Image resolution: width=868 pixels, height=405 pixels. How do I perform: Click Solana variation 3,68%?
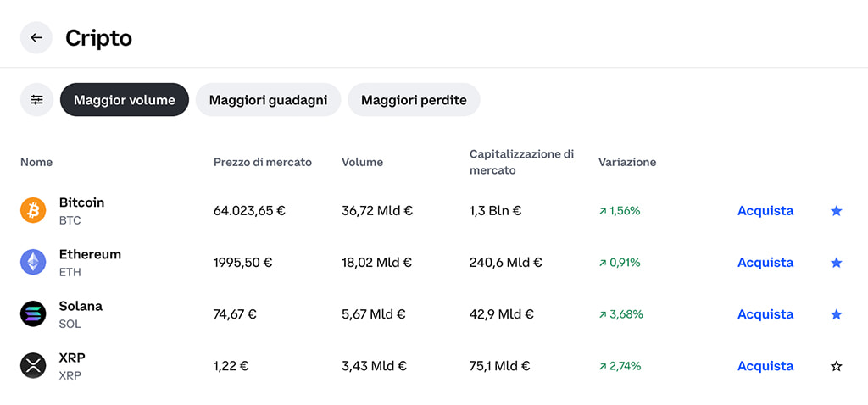tap(620, 314)
